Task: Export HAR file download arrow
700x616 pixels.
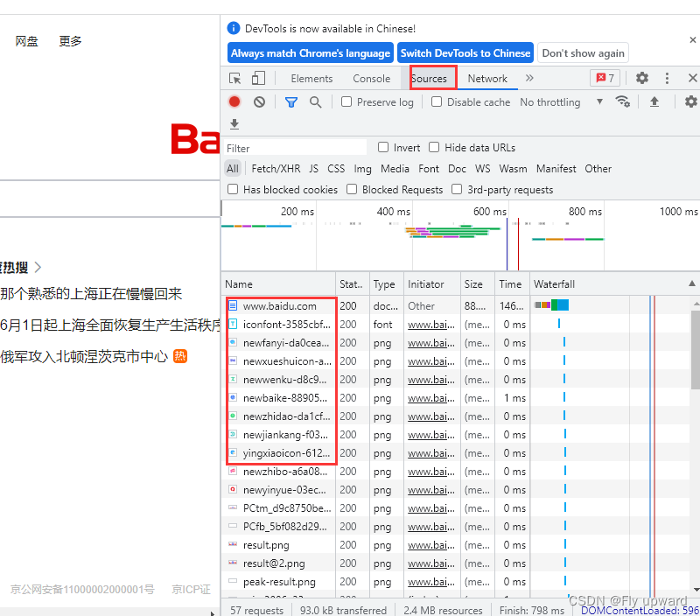Action: 234,123
